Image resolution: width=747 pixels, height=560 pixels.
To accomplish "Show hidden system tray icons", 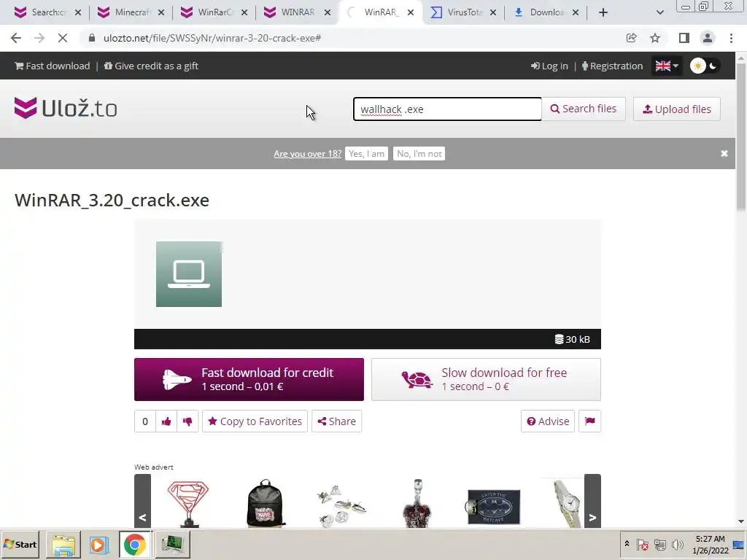I will point(627,544).
